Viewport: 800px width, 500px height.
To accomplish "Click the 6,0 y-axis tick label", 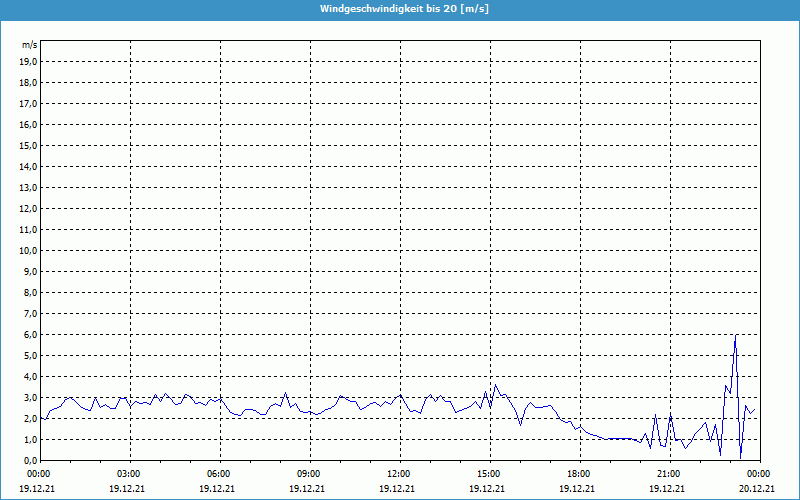I will (x=31, y=334).
